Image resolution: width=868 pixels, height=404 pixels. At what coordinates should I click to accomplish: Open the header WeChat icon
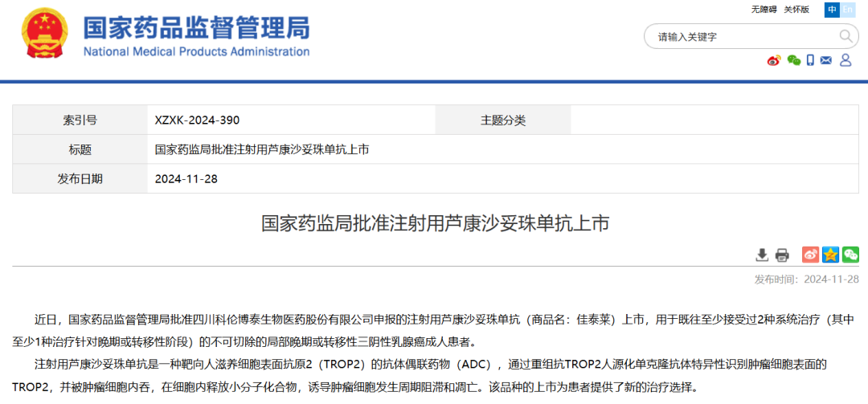(x=793, y=61)
